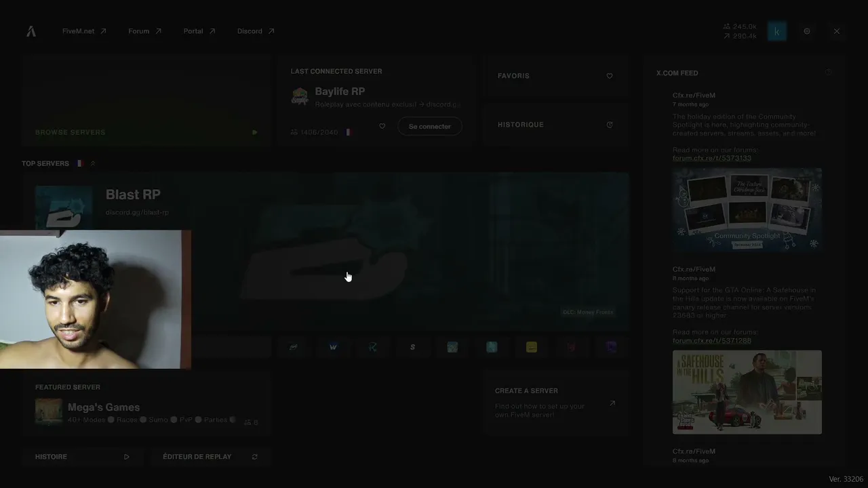Select the teal map server icon
868x488 pixels.
point(452,347)
